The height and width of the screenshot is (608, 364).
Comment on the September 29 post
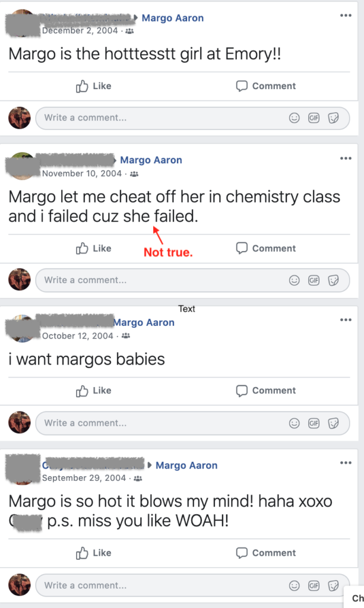tap(266, 553)
